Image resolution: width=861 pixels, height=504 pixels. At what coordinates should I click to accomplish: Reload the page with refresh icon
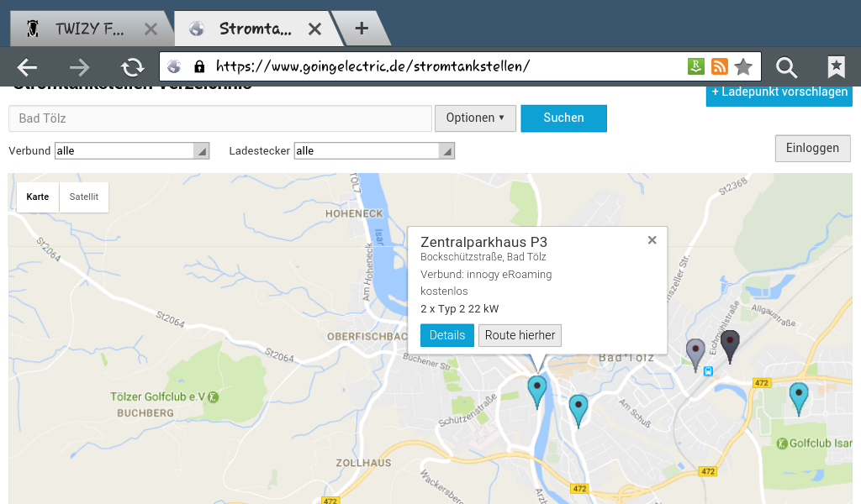[132, 67]
